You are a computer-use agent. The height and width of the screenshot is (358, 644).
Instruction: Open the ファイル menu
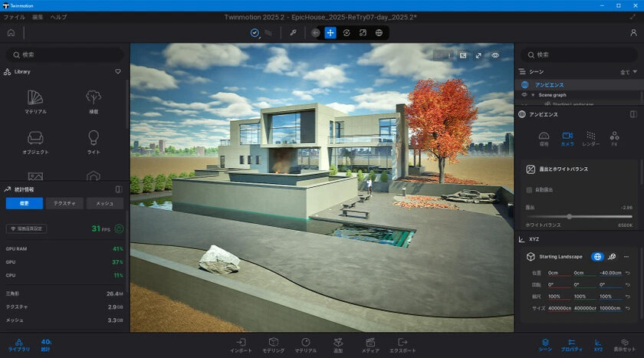[15, 17]
